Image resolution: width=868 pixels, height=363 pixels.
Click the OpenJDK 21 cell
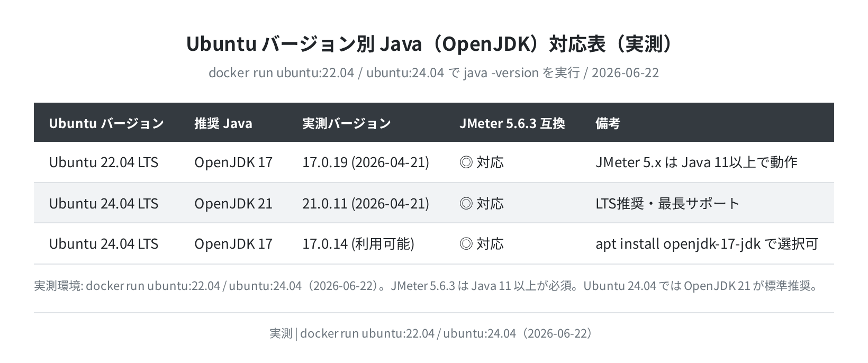[233, 203]
